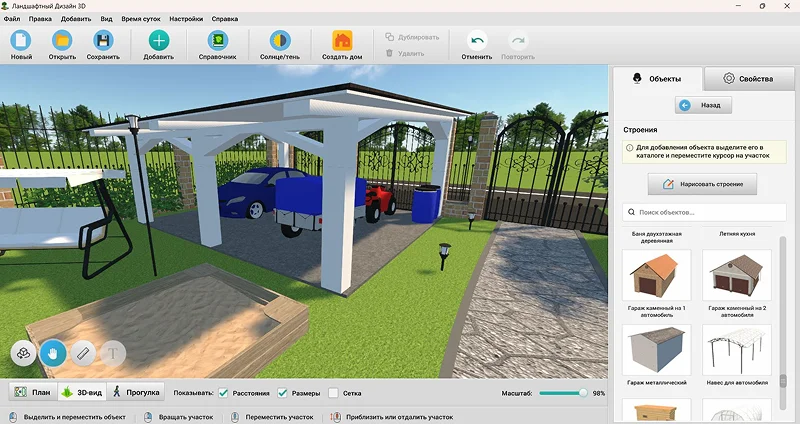Click the Нарисовать строение button
The image size is (800, 424).
tap(703, 184)
